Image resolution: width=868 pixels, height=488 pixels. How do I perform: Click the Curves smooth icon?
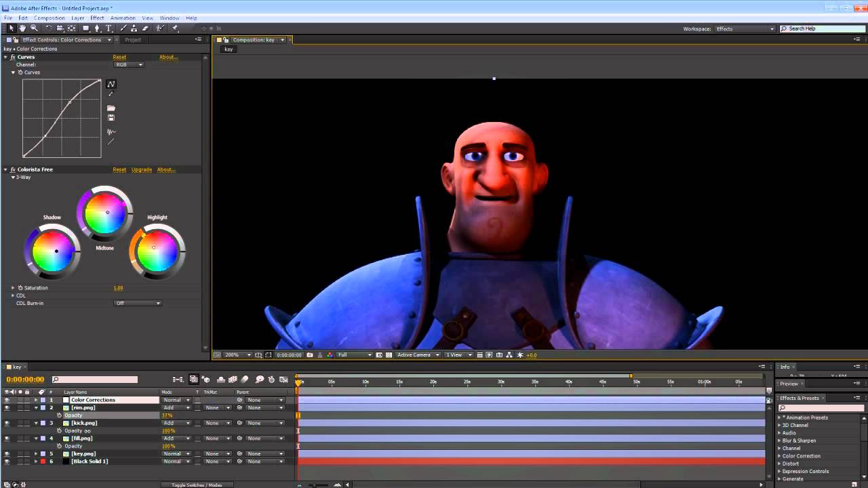tap(111, 132)
